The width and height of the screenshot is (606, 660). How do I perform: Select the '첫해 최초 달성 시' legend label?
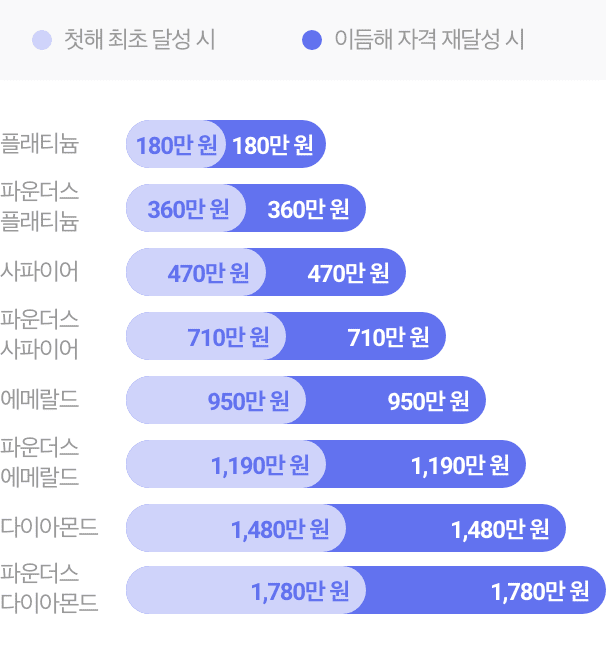coord(139,40)
